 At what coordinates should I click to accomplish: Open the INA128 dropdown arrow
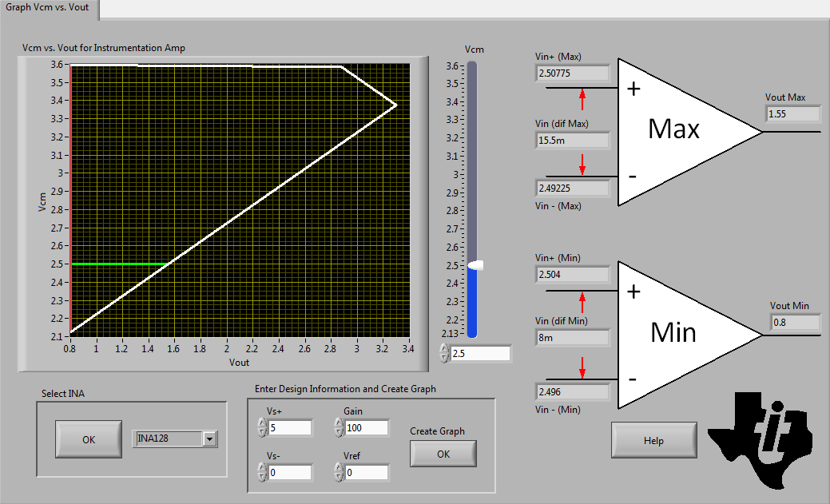pos(209,439)
